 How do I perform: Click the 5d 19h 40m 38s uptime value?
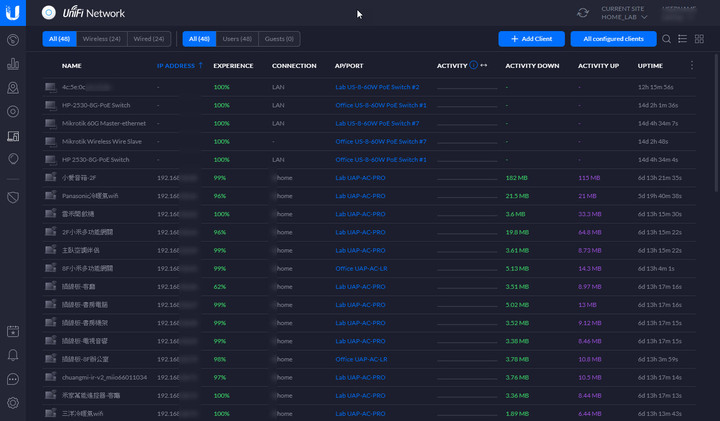[659, 196]
